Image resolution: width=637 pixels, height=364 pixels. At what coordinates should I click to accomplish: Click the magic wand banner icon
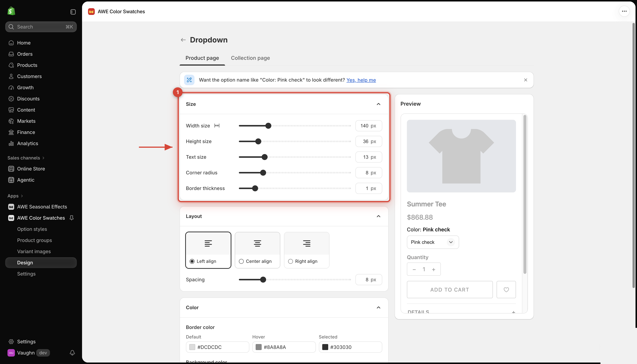click(x=189, y=80)
